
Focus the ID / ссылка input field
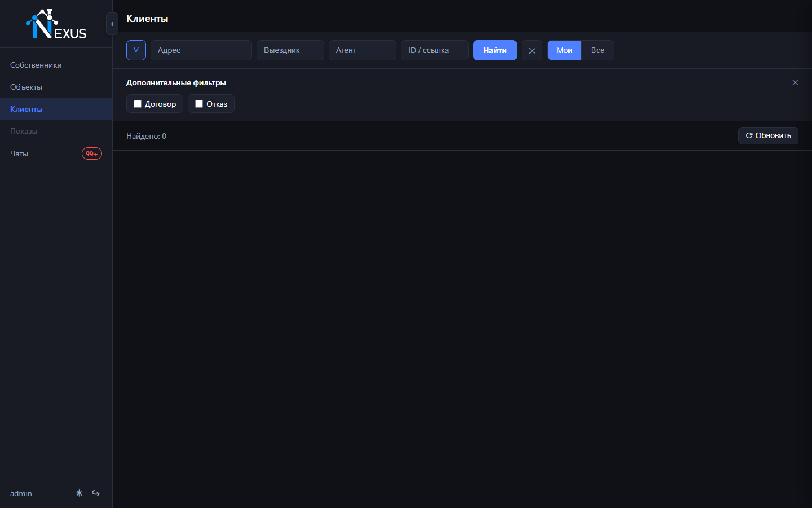(x=435, y=50)
